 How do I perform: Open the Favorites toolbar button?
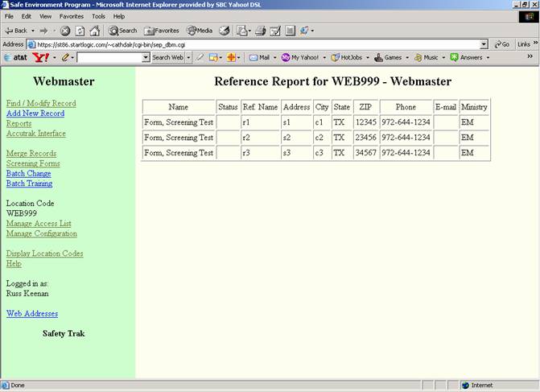pos(161,31)
